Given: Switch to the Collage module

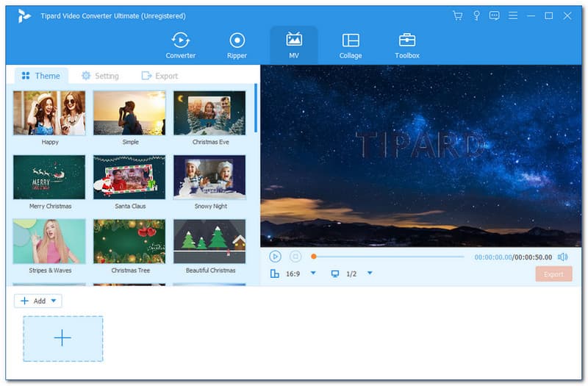Looking at the screenshot, I should click(351, 45).
